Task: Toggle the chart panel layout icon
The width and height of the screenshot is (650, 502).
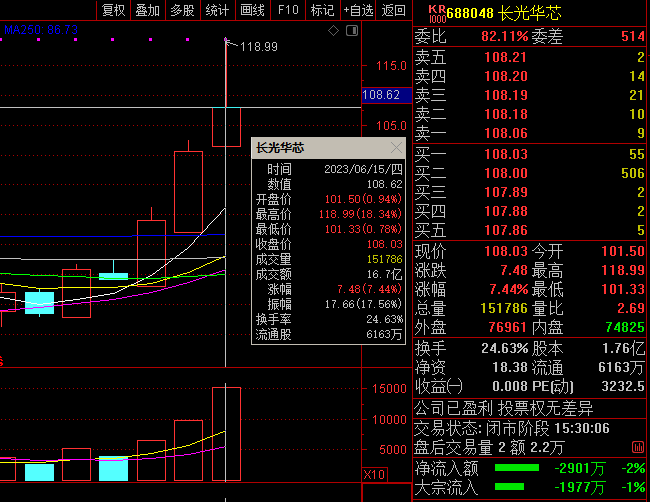Action: tap(352, 31)
